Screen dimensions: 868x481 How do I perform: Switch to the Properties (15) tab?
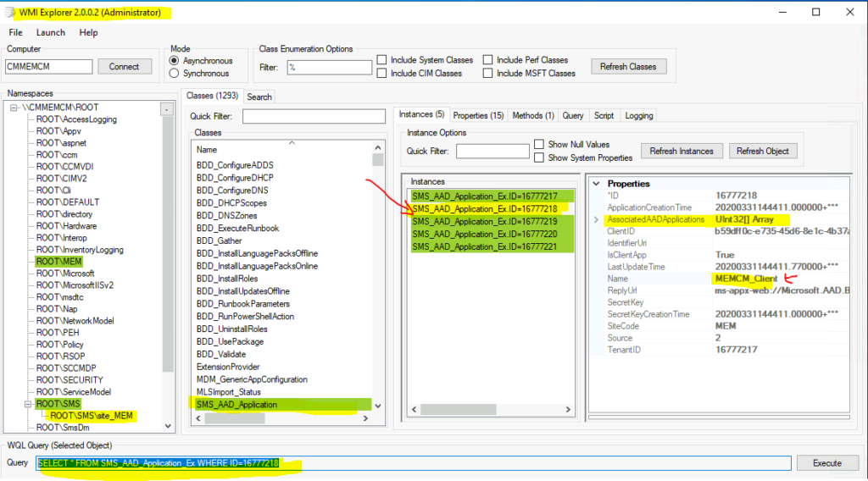(x=478, y=115)
